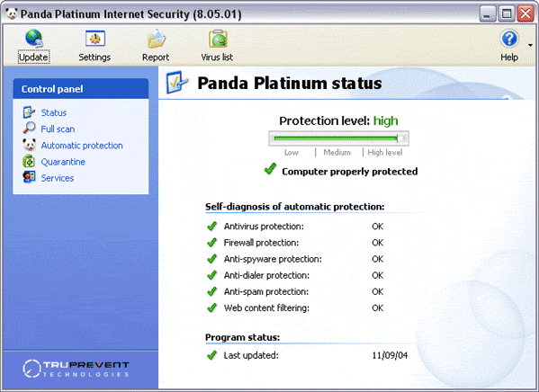
Task: Click the Anti-dialer protection label
Action: [x=266, y=275]
